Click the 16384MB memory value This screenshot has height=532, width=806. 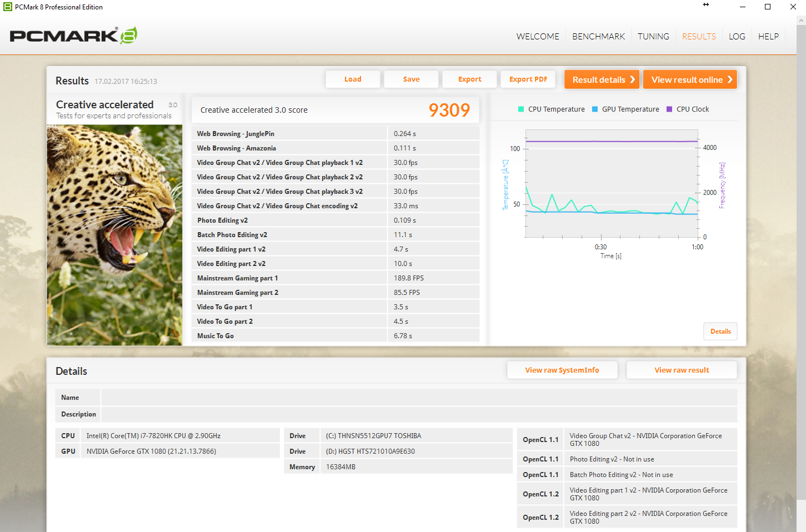click(341, 467)
